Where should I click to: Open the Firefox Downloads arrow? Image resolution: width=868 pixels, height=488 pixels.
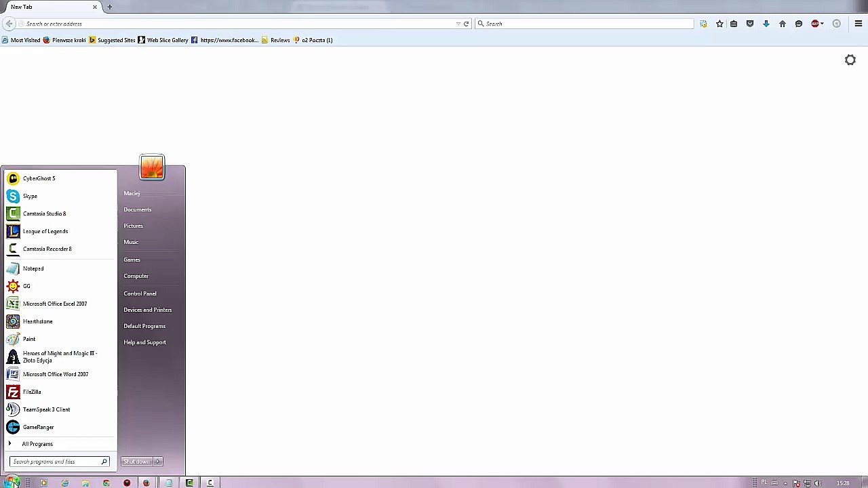[x=766, y=24]
